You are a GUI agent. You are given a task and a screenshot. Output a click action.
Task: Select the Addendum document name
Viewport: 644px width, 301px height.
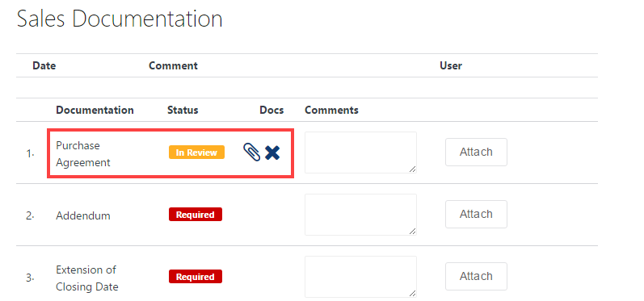(83, 215)
